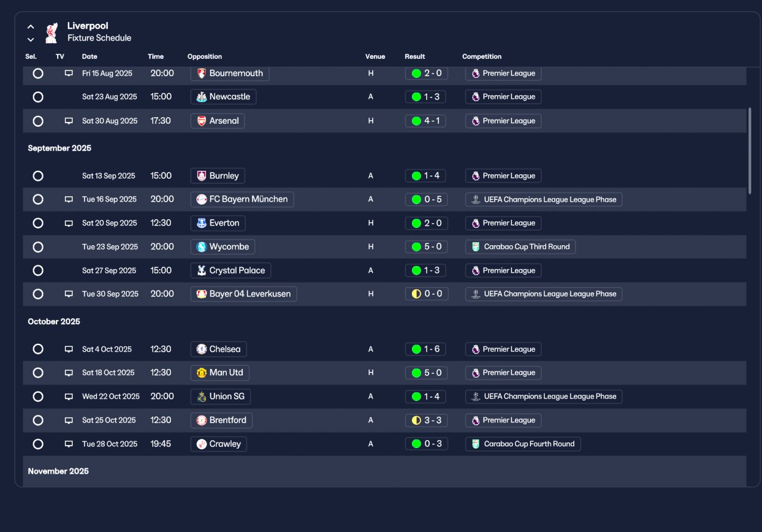The width and height of the screenshot is (762, 532).
Task: Select the Wycombe fixture radio button
Action: pos(38,247)
